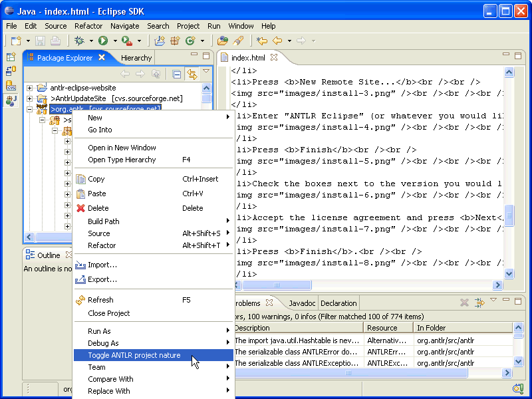Expand the antlr-eclipse-website project node
This screenshot has width=532, height=399.
29,88
